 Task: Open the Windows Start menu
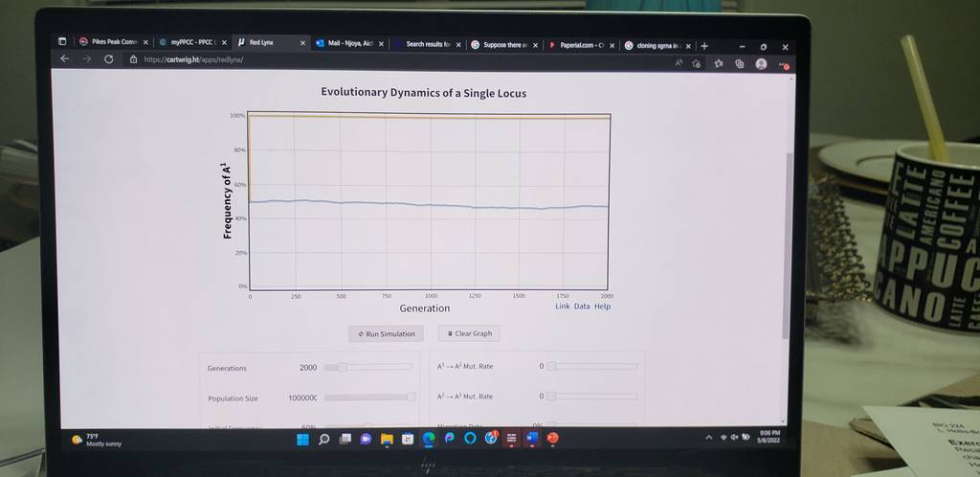(302, 440)
